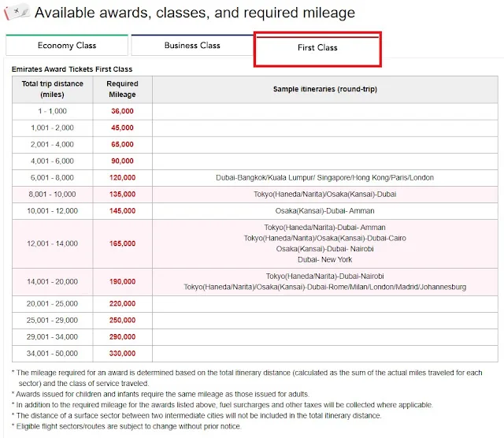Select the '1,001 - 2,000' distance cell
The image size is (504, 438).
point(53,128)
